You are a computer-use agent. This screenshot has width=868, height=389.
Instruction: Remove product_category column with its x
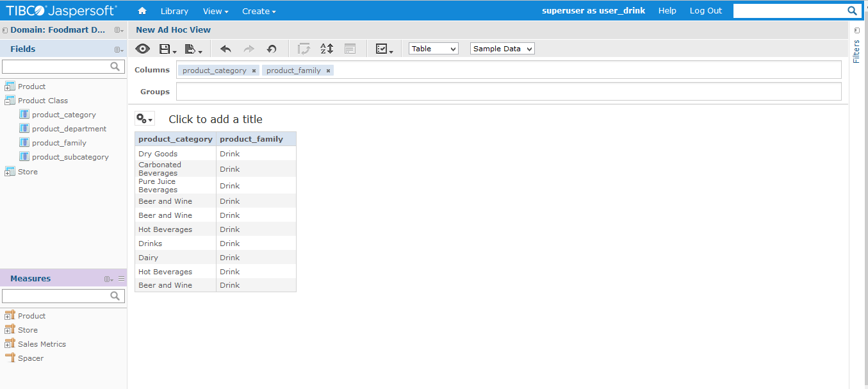254,70
